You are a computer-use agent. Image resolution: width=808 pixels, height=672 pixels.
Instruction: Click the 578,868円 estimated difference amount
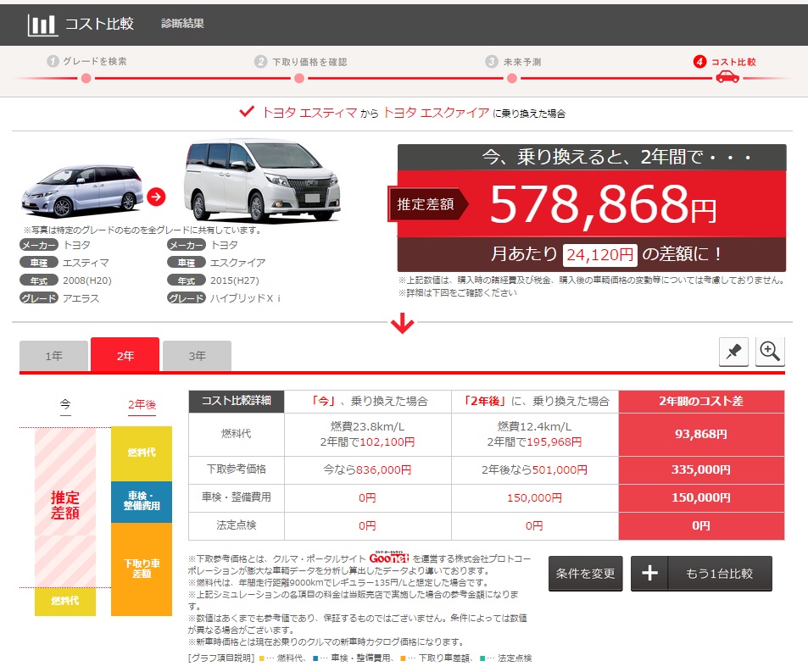[603, 205]
